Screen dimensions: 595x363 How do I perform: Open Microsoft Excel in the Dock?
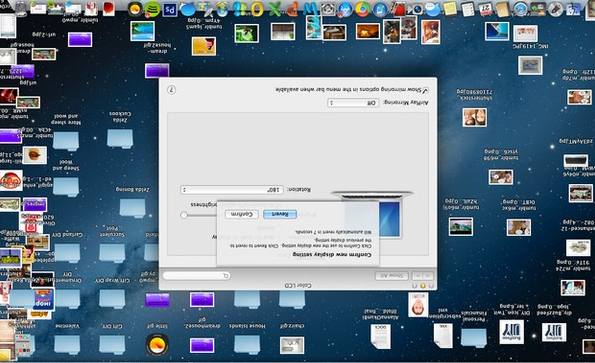(x=274, y=9)
